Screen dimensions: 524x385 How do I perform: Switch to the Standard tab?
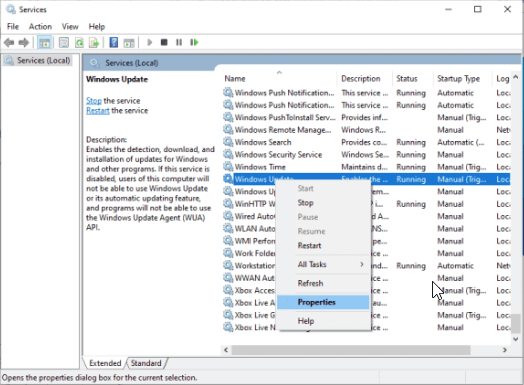point(146,363)
